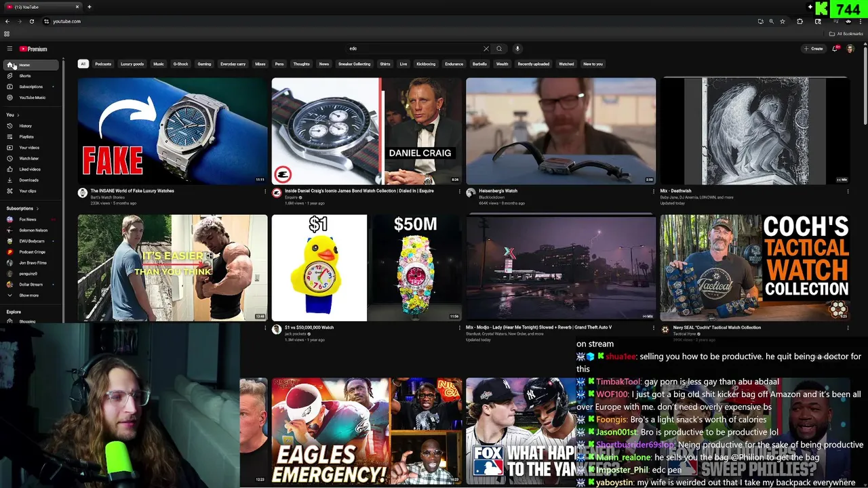Open Shorts from the sidebar

[31, 76]
